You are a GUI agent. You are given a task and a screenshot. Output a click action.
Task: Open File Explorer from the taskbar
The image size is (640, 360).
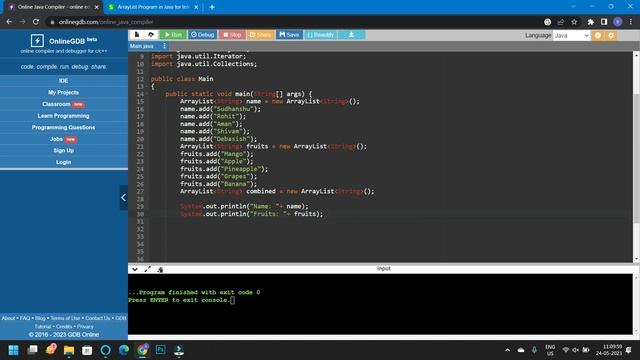pyautogui.click(x=69, y=350)
